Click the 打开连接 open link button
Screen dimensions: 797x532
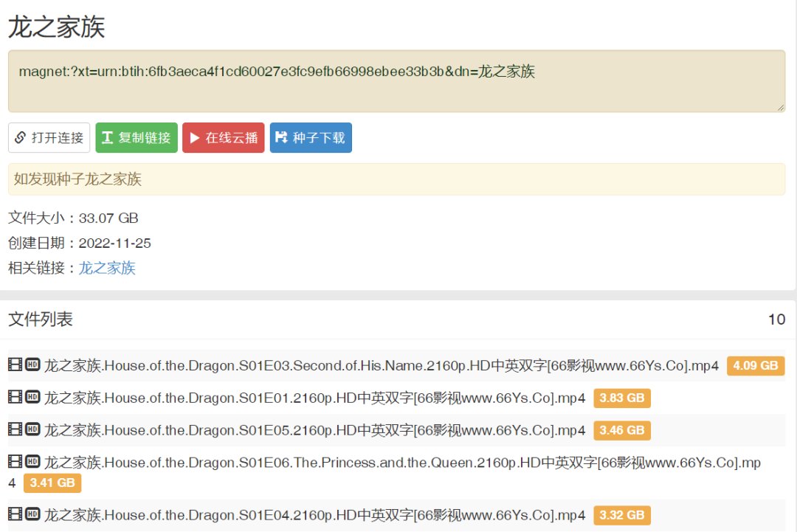click(49, 138)
